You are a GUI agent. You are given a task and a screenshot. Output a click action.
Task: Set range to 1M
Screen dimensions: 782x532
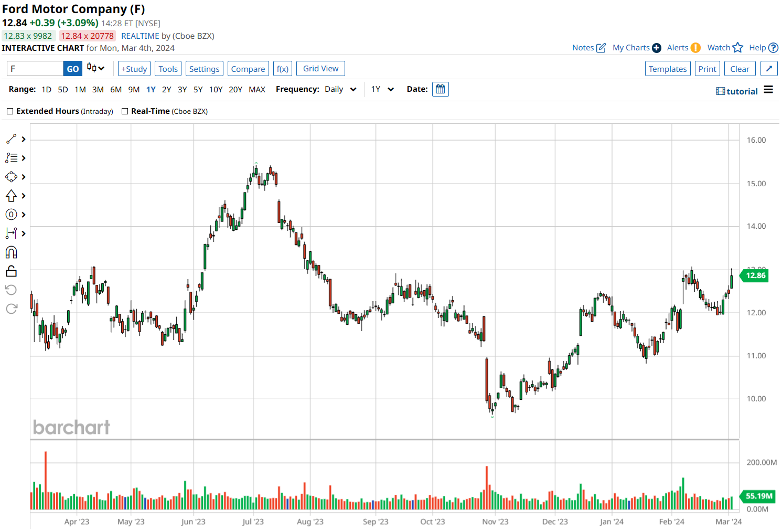(x=80, y=90)
